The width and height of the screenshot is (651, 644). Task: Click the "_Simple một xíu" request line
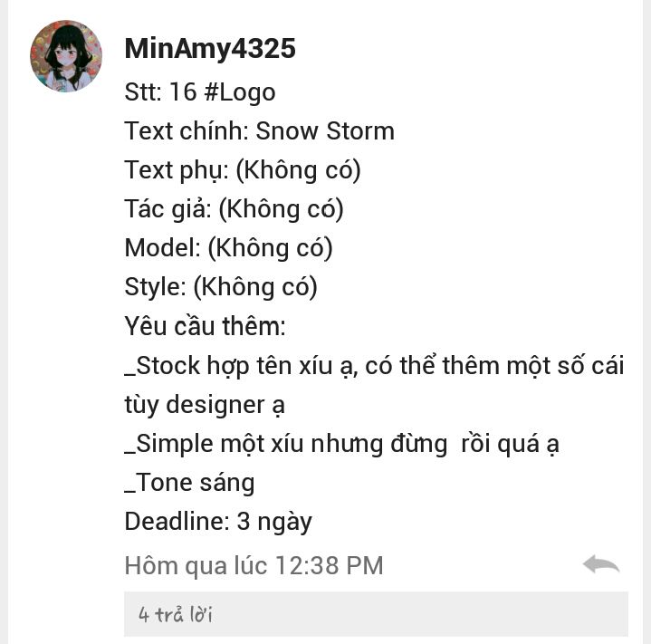(x=342, y=444)
